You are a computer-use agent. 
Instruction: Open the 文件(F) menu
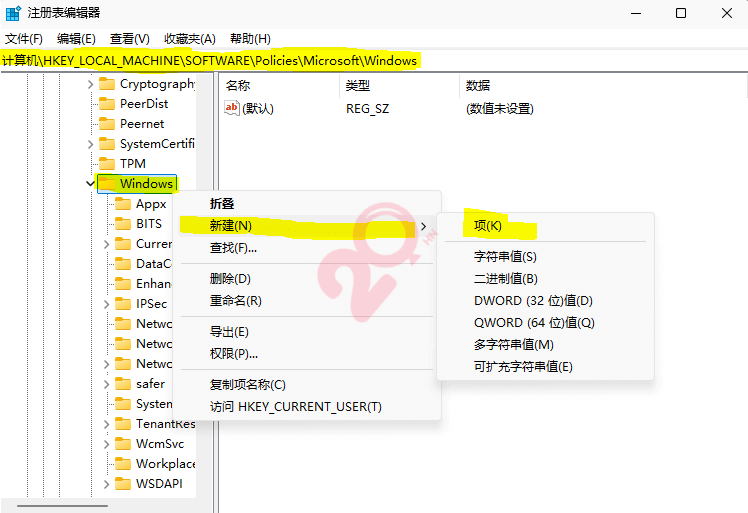(24, 38)
